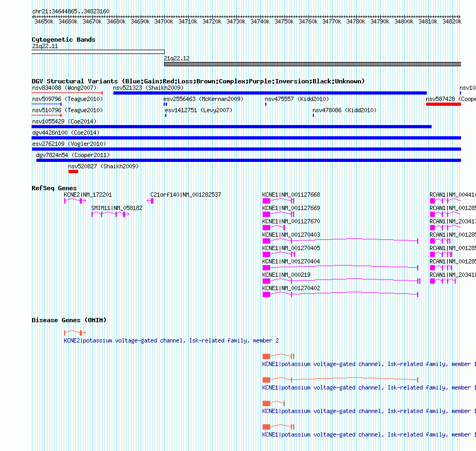Select nsv475557 (Kidd2010) variant
476x451 pixels.
click(x=297, y=99)
